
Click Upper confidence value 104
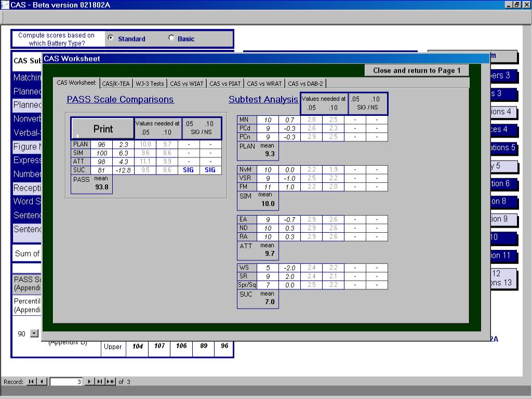137,346
